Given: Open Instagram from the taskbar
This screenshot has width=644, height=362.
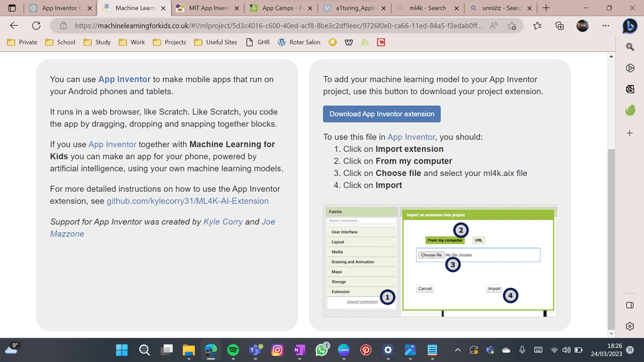Looking at the screenshot, I should [x=277, y=350].
